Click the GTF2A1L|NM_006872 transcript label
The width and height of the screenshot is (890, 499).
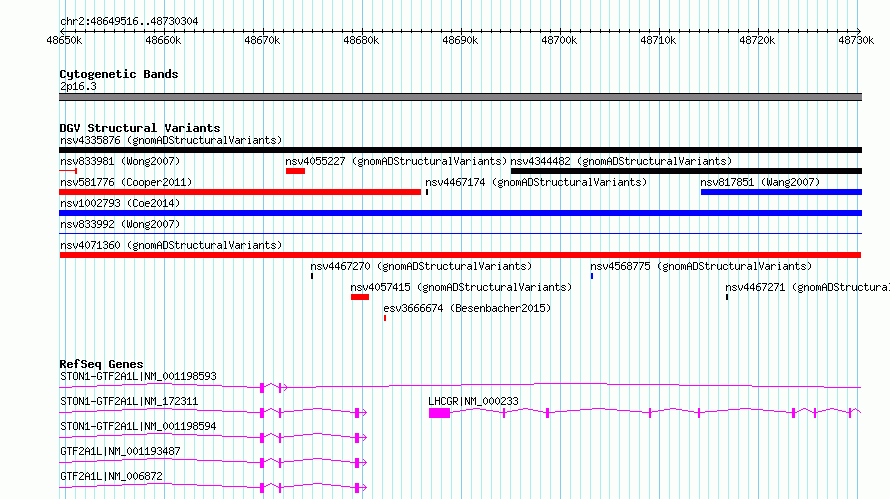[111, 476]
